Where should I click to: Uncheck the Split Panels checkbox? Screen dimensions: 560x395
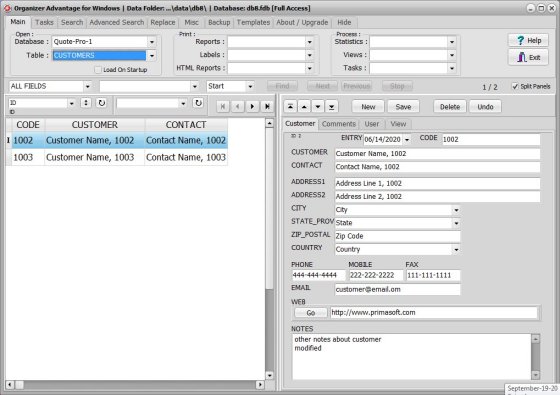tap(515, 86)
